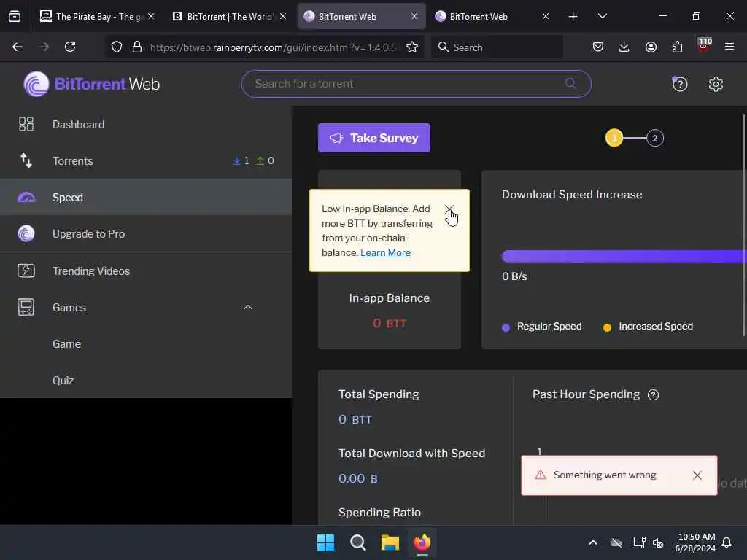Bookmark this page with star icon

coord(412,47)
